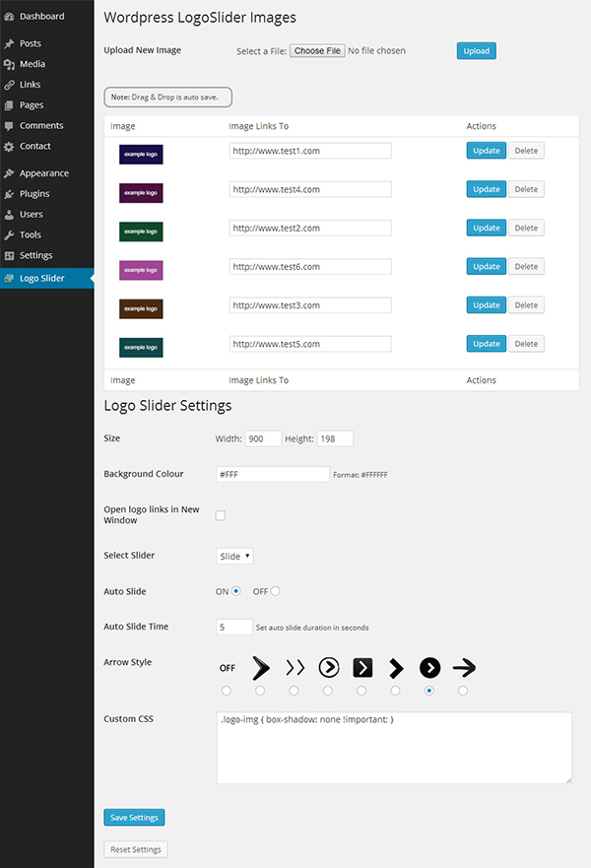Click the Appearance paintbrush icon

tap(9, 173)
